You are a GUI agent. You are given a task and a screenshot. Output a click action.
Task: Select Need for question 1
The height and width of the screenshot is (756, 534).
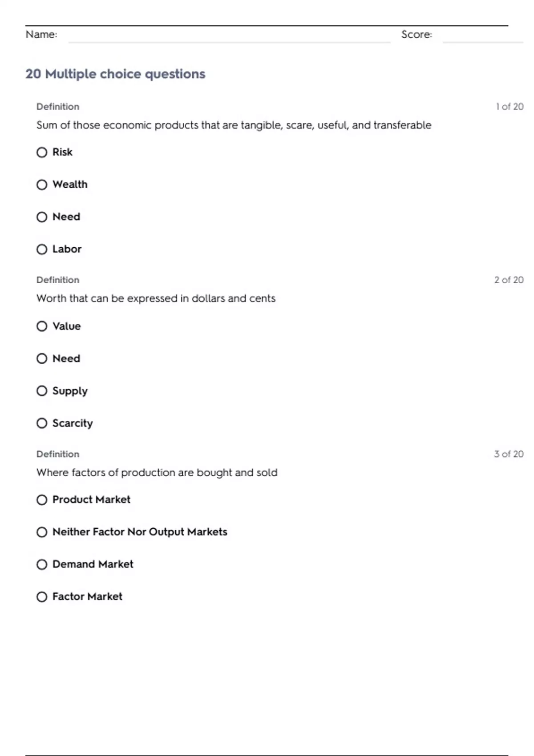tap(42, 217)
